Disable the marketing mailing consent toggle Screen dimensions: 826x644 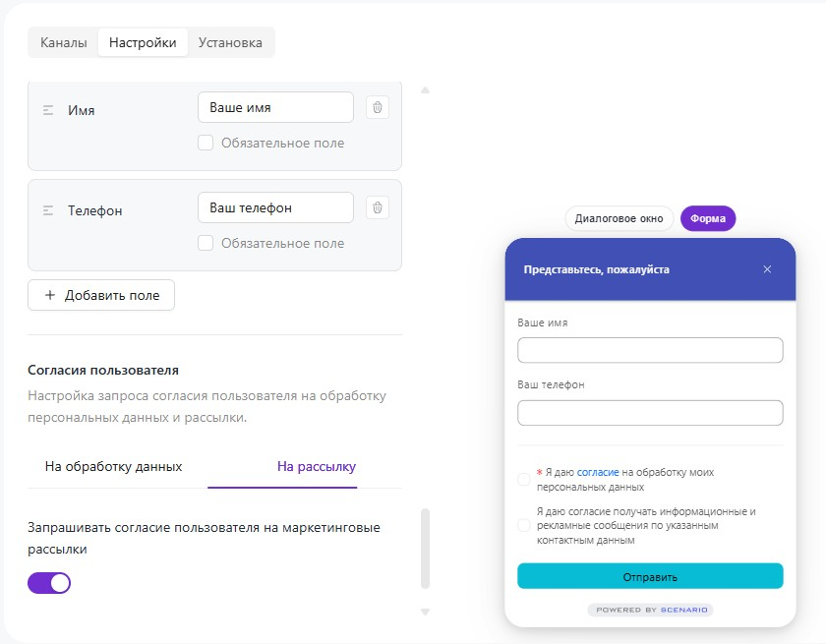pyautogui.click(x=49, y=583)
